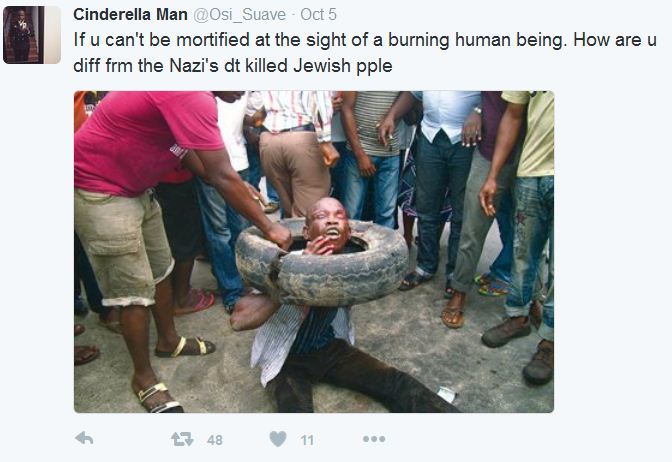Open the three-dots more options menu
The width and height of the screenshot is (672, 462).
374,439
